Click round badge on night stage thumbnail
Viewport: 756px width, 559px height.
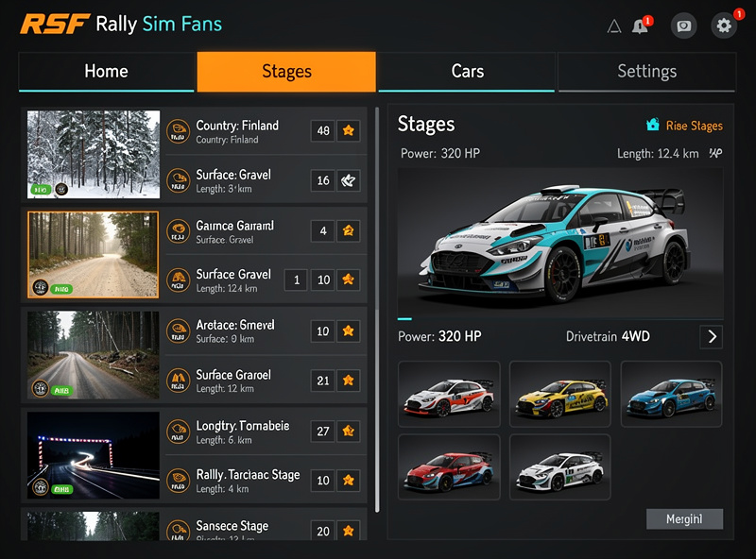pos(40,487)
